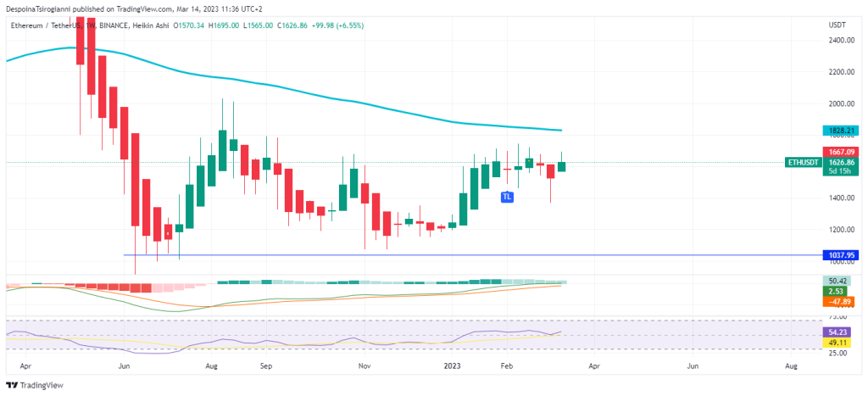Click the USDT currency label on price axis
The width and height of the screenshot is (868, 396).
click(x=837, y=25)
